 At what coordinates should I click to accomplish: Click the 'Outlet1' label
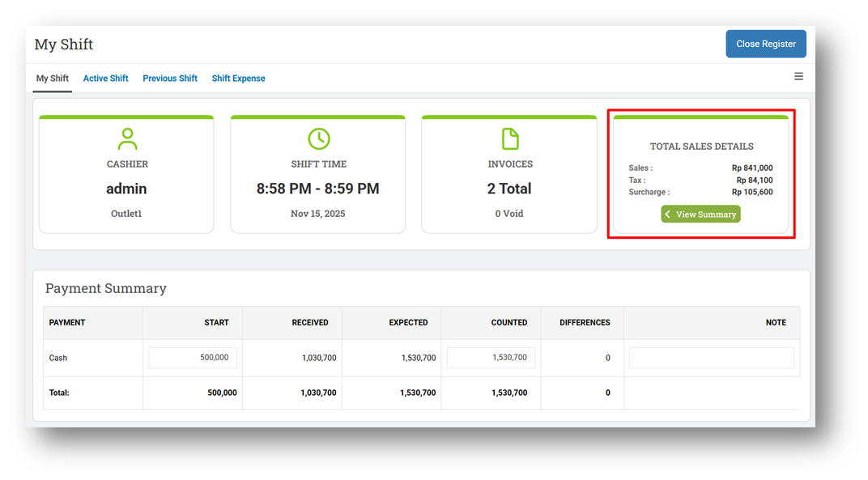(126, 214)
